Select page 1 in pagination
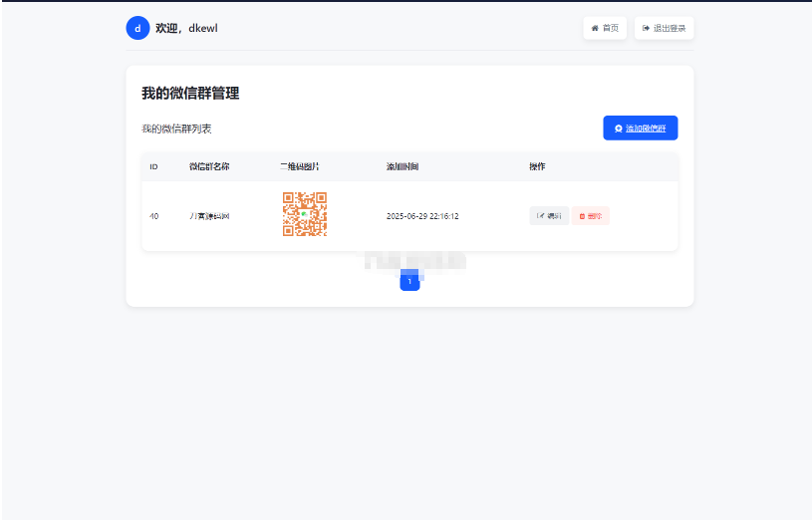This screenshot has width=812, height=520. tap(409, 281)
